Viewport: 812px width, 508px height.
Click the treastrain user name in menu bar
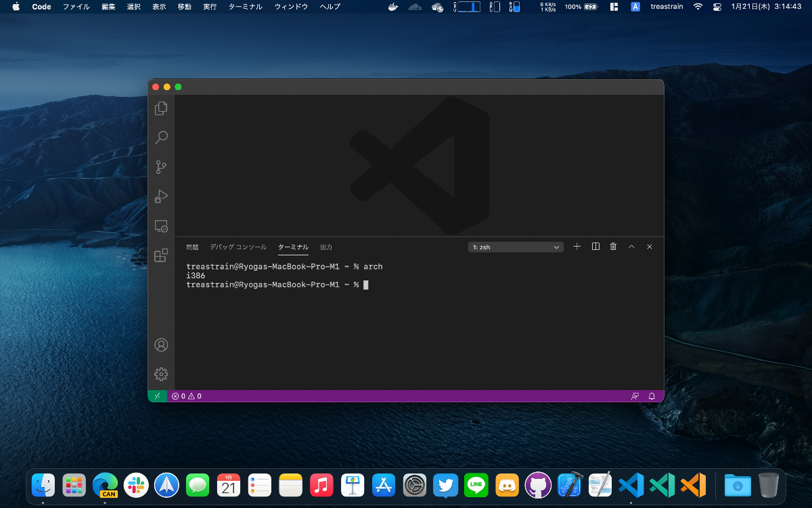coord(666,7)
